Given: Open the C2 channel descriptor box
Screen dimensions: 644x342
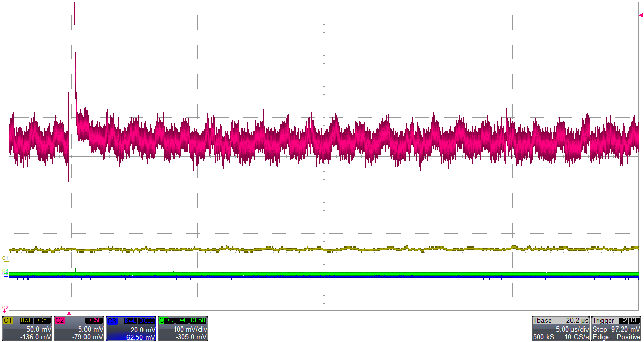Looking at the screenshot, I should coord(79,329).
